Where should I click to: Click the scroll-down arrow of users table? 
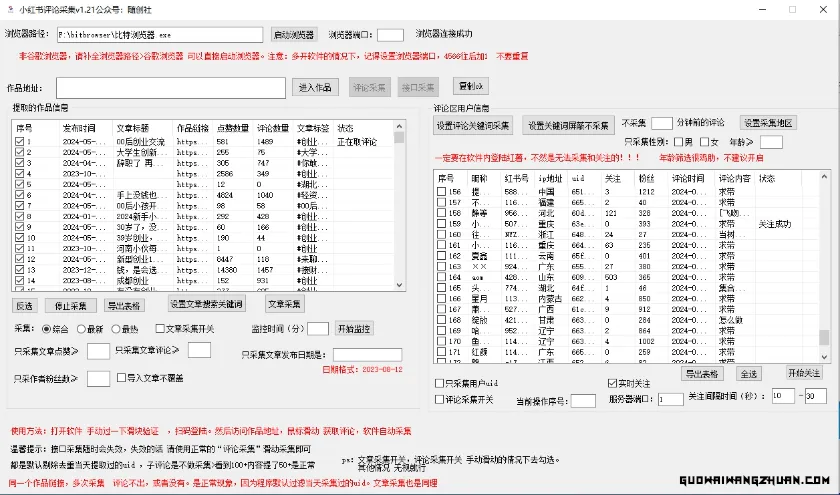point(824,357)
